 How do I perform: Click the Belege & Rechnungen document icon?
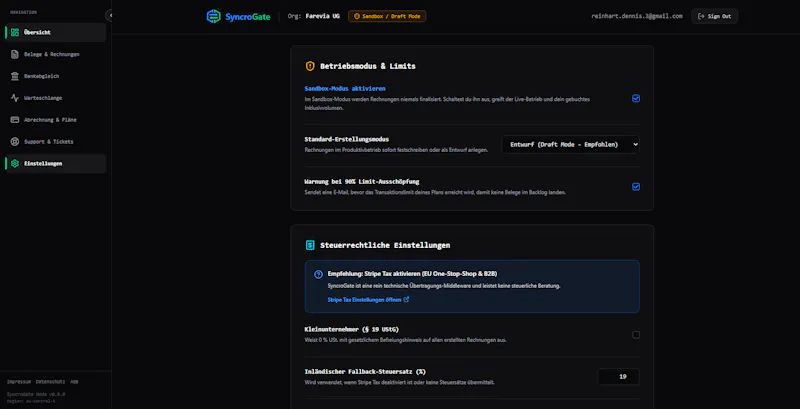15,54
